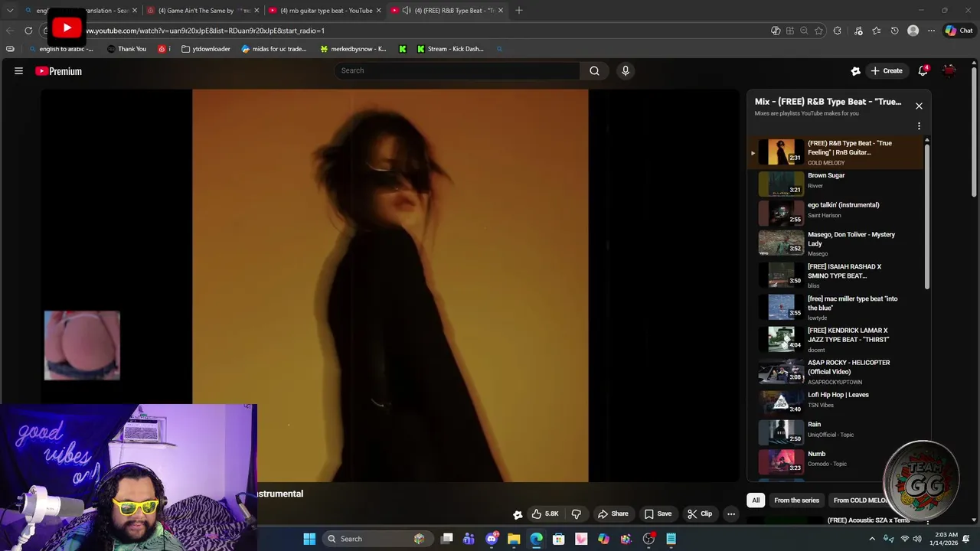The height and width of the screenshot is (551, 980).
Task: Open Edge Settings and more menu
Action: [931, 31]
